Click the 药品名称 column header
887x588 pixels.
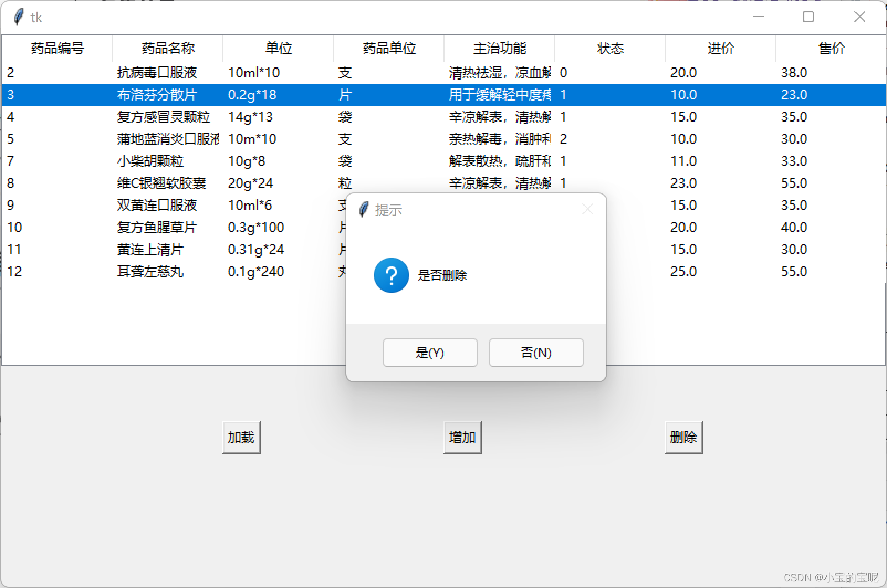click(x=168, y=49)
